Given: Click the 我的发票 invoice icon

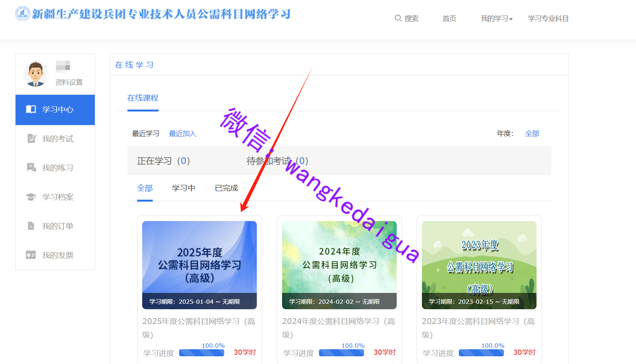Looking at the screenshot, I should [31, 255].
